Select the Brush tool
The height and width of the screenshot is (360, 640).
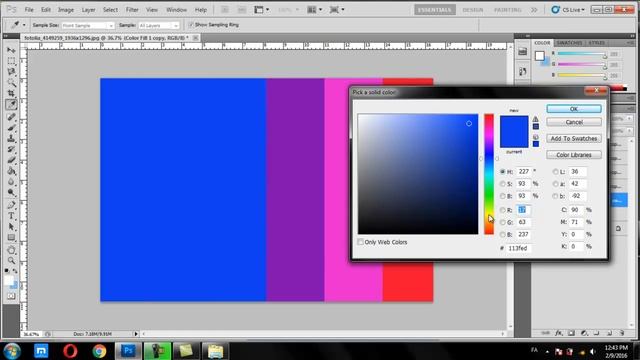click(x=11, y=128)
